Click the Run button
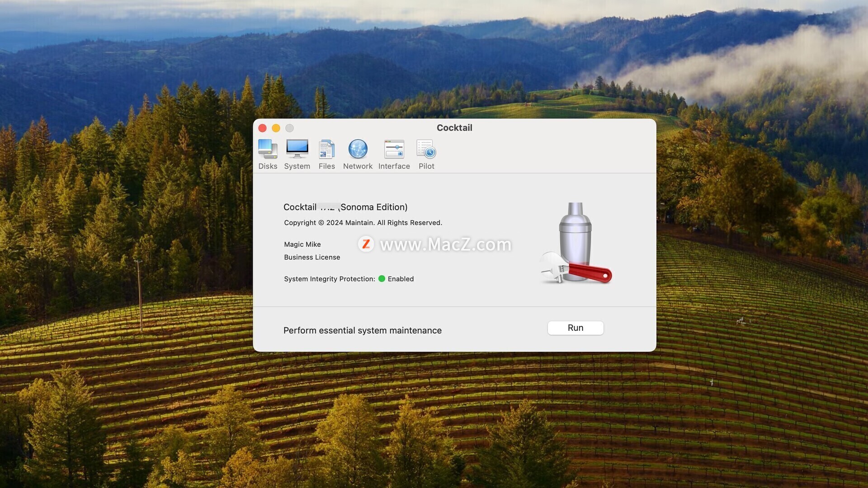868x488 pixels. pyautogui.click(x=576, y=328)
